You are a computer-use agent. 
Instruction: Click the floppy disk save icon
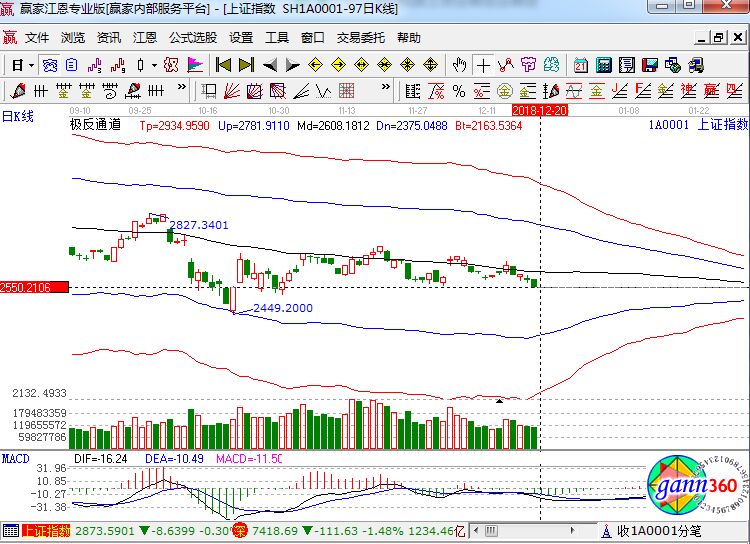pyautogui.click(x=650, y=65)
